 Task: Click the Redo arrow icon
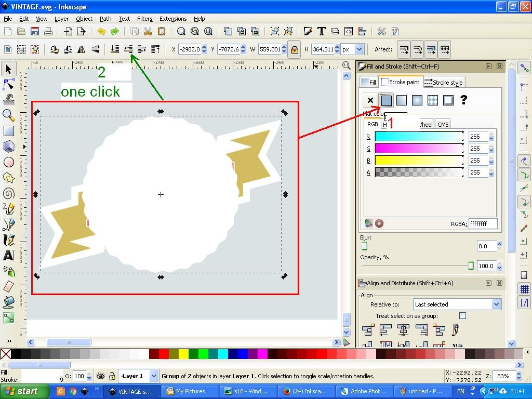point(115,32)
